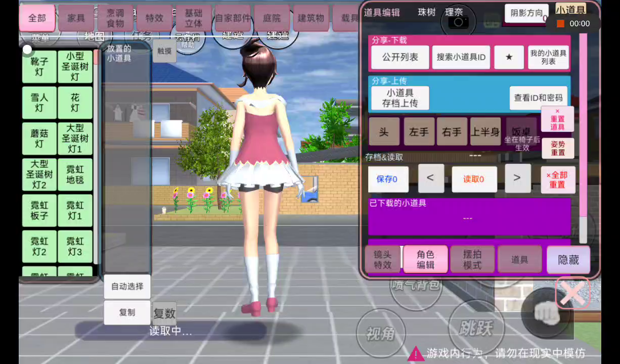This screenshot has height=364, width=620.
Task: Click the red recording stop indicator
Action: coord(560,23)
